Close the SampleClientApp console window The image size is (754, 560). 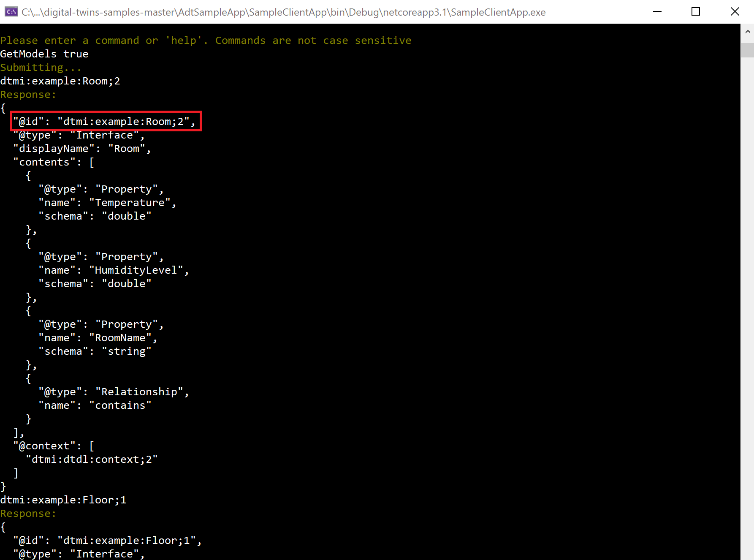pos(735,12)
